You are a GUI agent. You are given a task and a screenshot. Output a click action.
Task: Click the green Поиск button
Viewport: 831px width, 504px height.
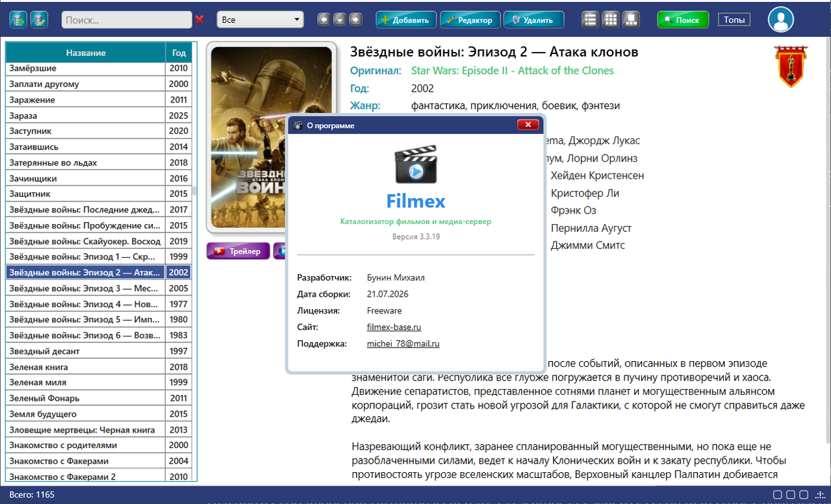click(683, 19)
